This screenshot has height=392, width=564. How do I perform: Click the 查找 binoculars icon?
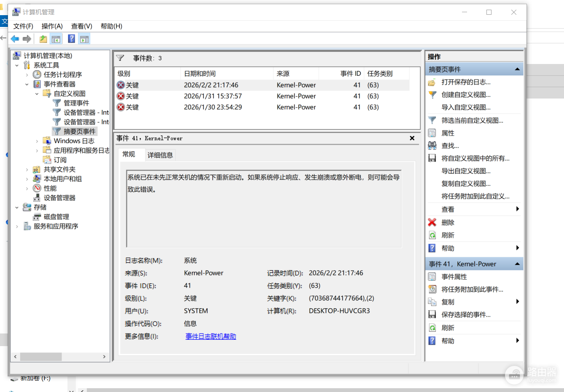pos(432,146)
